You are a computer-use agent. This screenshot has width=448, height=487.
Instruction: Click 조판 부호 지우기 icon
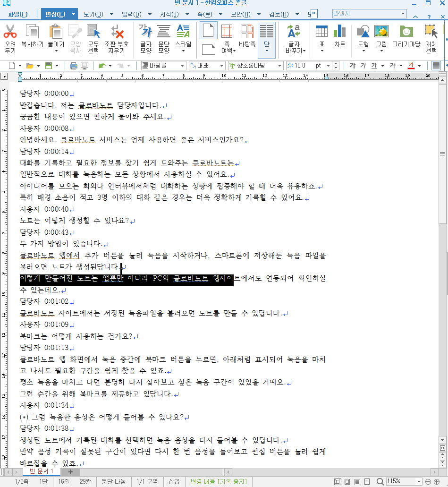(x=117, y=32)
